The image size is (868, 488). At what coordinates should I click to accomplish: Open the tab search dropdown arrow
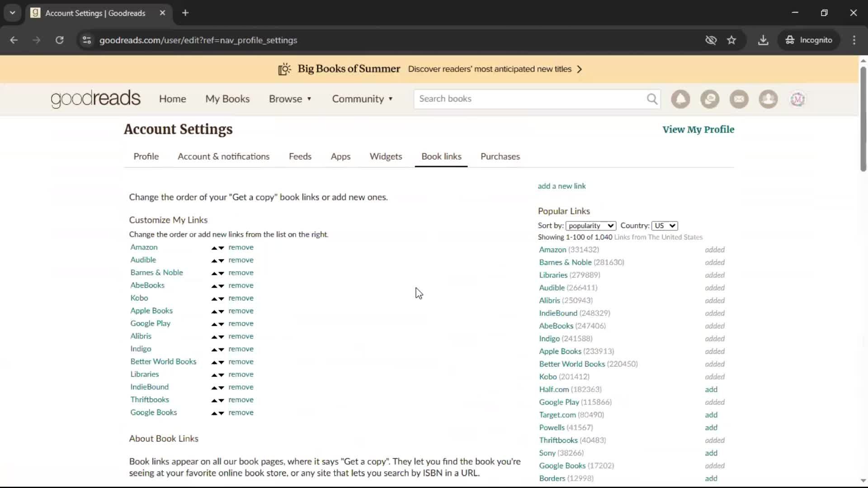13,13
